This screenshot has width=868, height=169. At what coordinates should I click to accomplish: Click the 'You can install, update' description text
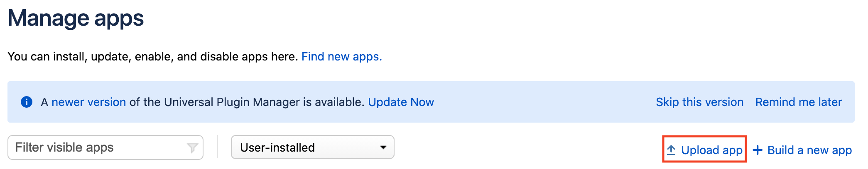153,56
